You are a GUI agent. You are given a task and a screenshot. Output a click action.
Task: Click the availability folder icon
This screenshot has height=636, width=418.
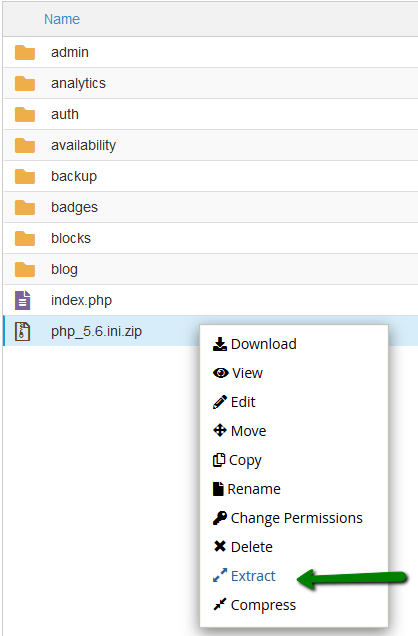(x=25, y=145)
